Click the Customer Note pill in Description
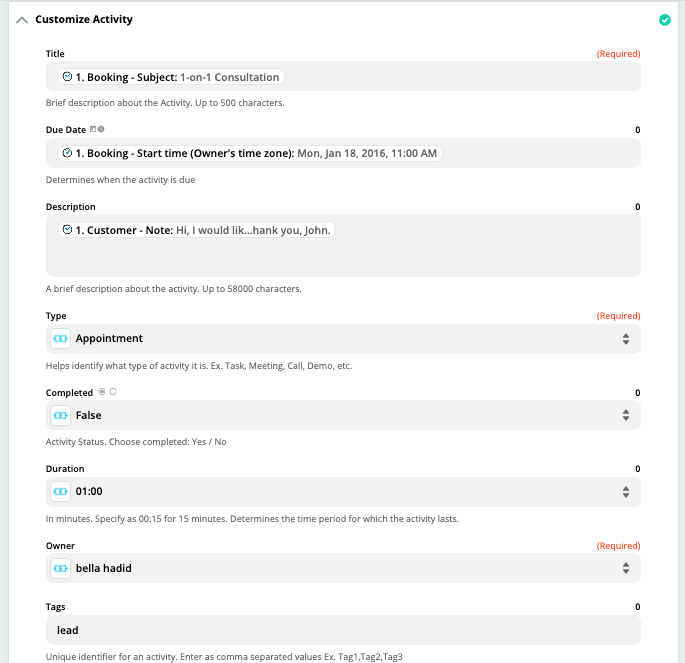Screen dimensions: 685x663 coord(196,230)
